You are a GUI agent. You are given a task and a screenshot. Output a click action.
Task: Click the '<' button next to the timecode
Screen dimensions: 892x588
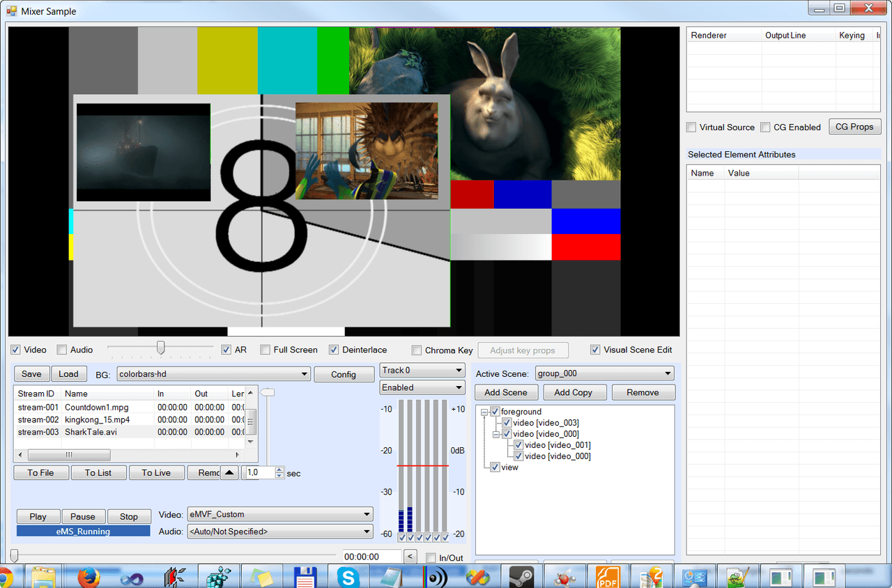410,556
